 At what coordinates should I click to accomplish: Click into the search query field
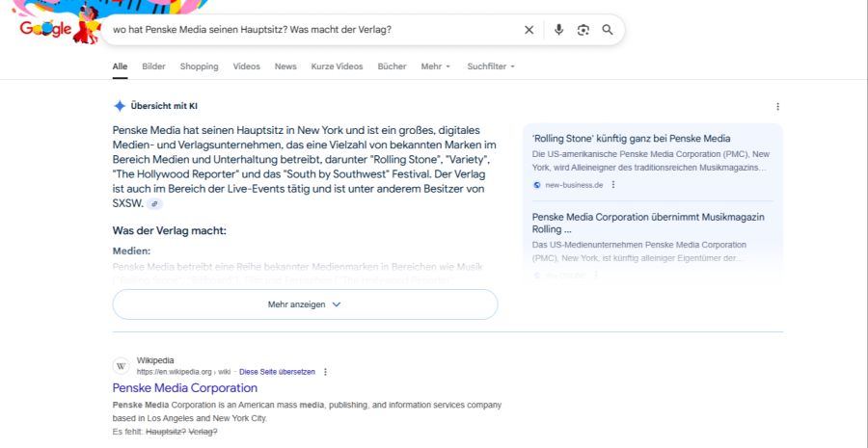coord(312,30)
